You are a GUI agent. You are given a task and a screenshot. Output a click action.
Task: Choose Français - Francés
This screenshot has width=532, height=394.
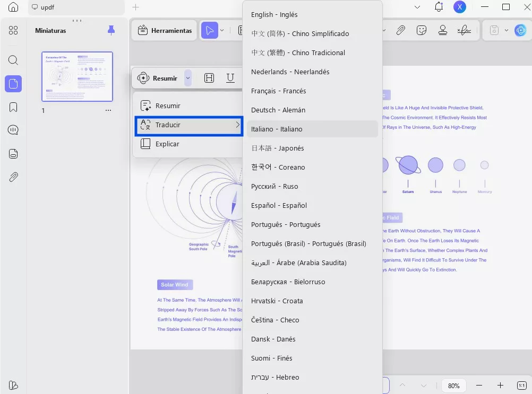point(312,91)
